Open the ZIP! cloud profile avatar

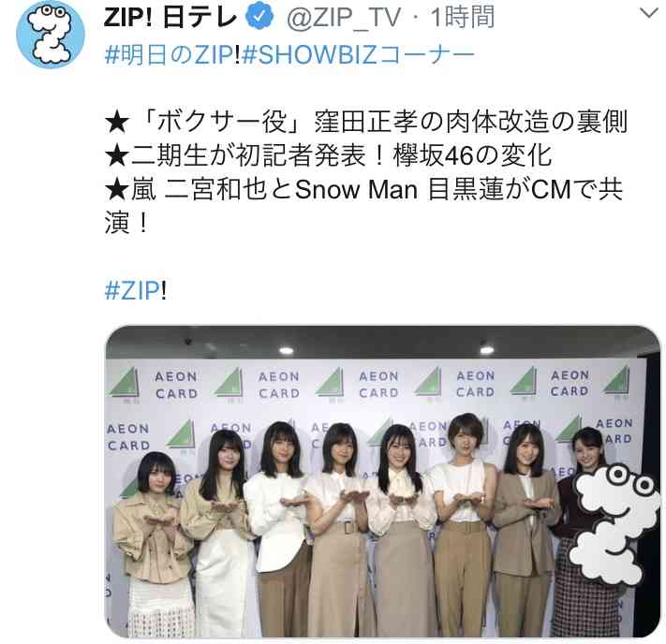click(x=51, y=35)
